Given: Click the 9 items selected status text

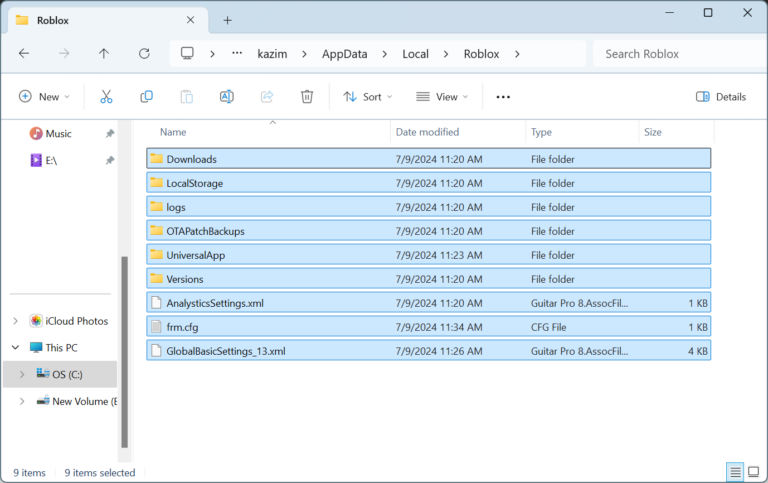Looking at the screenshot, I should tap(100, 473).
